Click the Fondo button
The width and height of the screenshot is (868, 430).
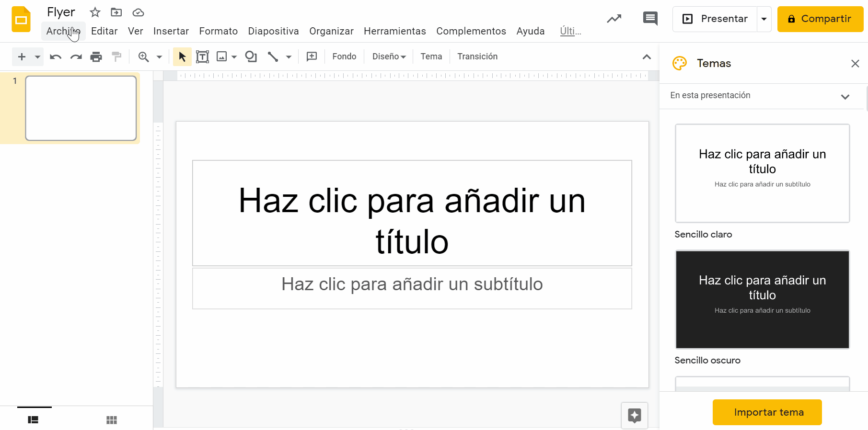344,57
